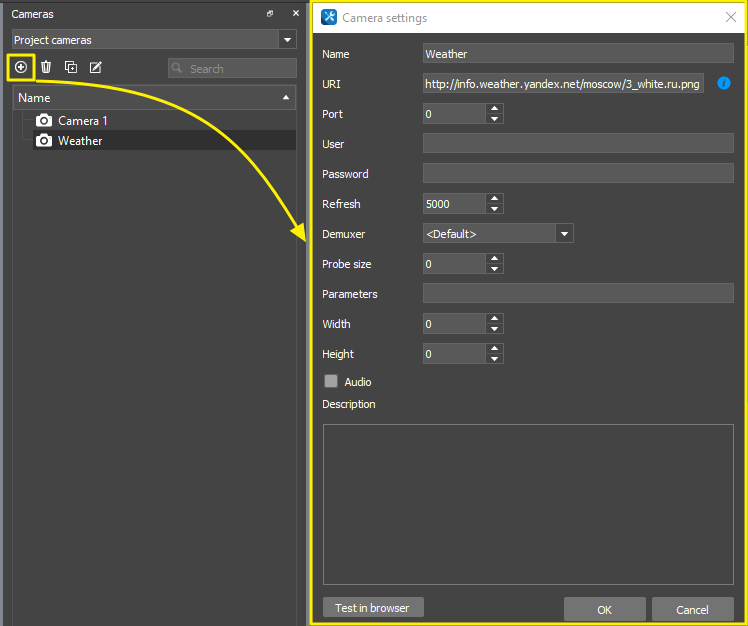Viewport: 748px width, 626px height.
Task: Click the duplicate camera icon
Action: tap(71, 67)
